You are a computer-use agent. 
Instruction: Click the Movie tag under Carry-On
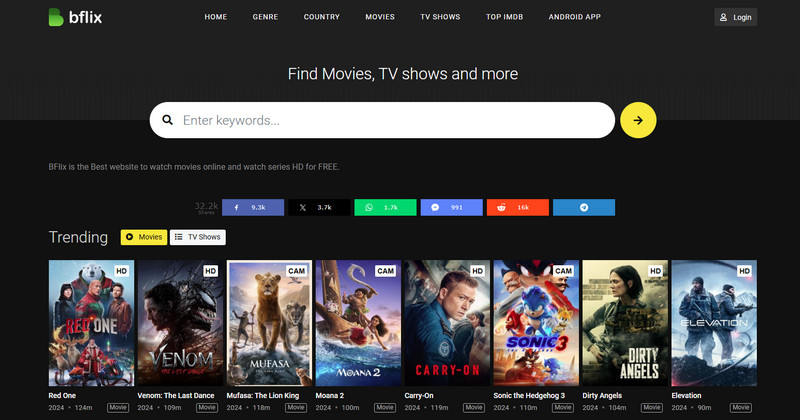tap(474, 408)
